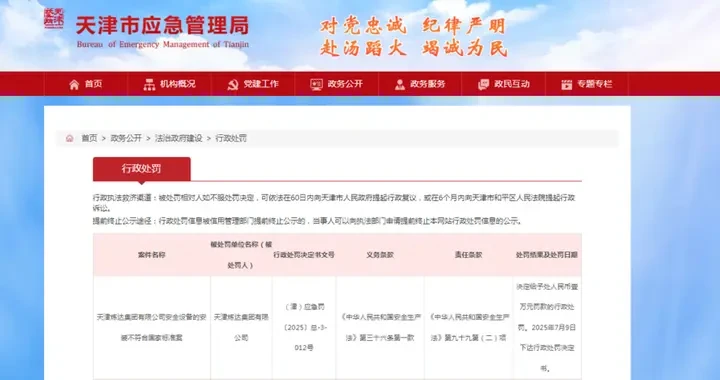The image size is (720, 380).
Task: Click the document number cell （津）应急罚〔2025〕总-3-012号
Action: click(304, 327)
